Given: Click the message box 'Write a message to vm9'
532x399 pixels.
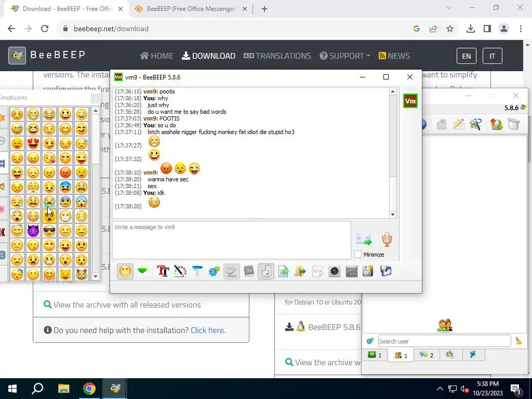Looking at the screenshot, I should [x=232, y=240].
